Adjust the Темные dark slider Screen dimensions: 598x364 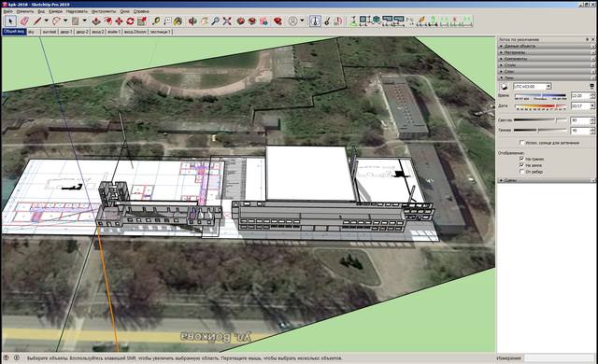coord(540,131)
